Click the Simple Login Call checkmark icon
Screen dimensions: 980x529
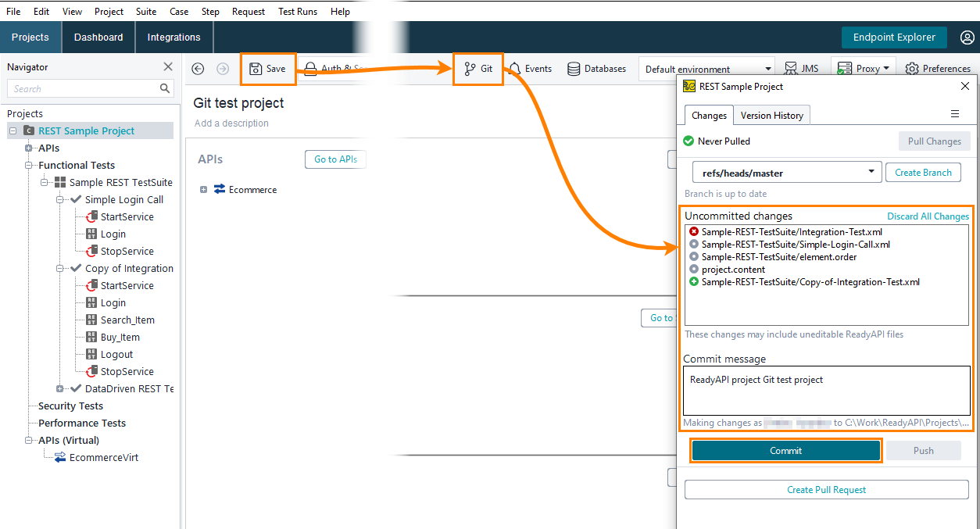(x=76, y=199)
